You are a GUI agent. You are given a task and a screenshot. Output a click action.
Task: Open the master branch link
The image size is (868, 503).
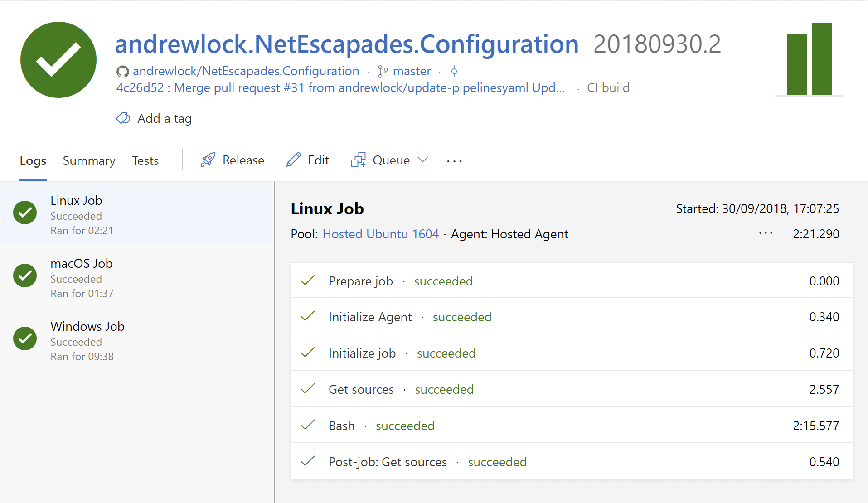[x=412, y=71]
